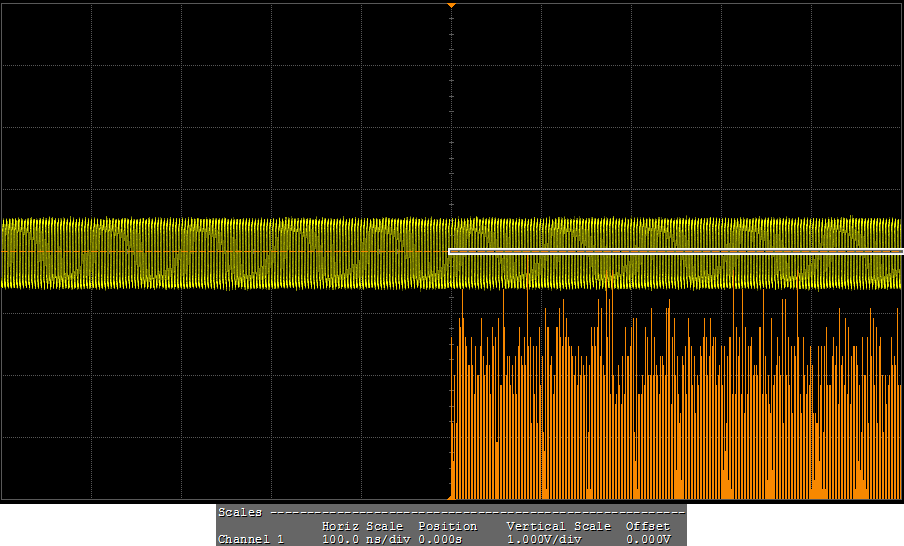Click the Offset column header
Viewport: 904px width, 546px height.
647,526
